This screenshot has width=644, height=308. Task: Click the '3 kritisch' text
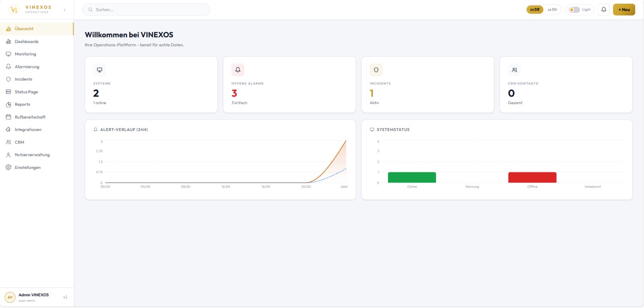click(x=239, y=103)
